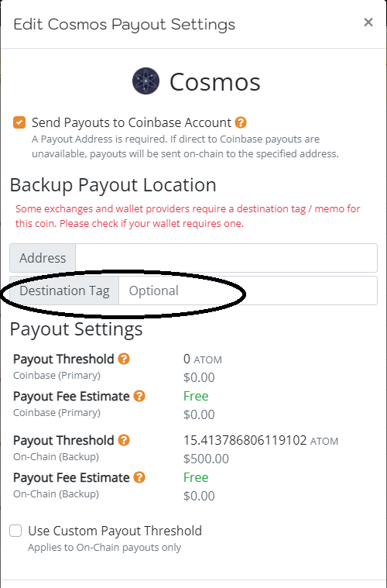The image size is (387, 588).
Task: Click help icon for Coinbase Payout Threshold
Action: pos(124,359)
